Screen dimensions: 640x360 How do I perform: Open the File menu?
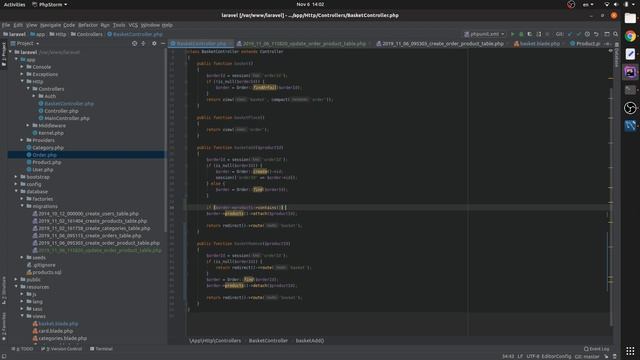click(6, 25)
